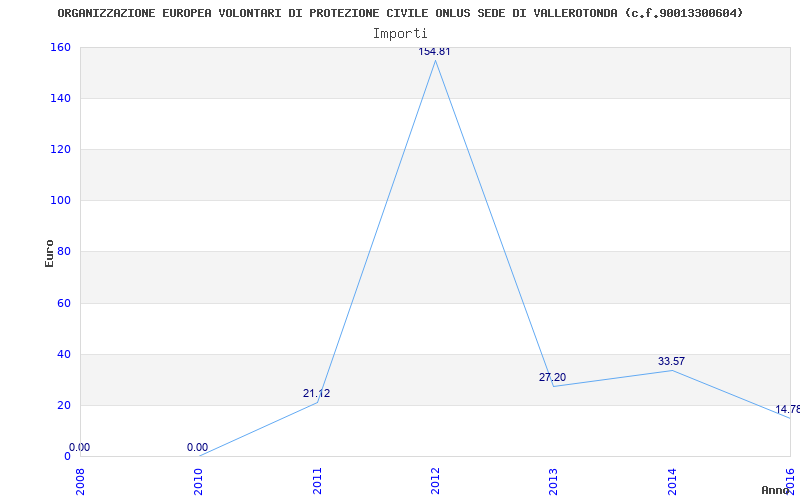Select the 'Importi' chart subtitle
The height and width of the screenshot is (500, 800).
(x=400, y=34)
